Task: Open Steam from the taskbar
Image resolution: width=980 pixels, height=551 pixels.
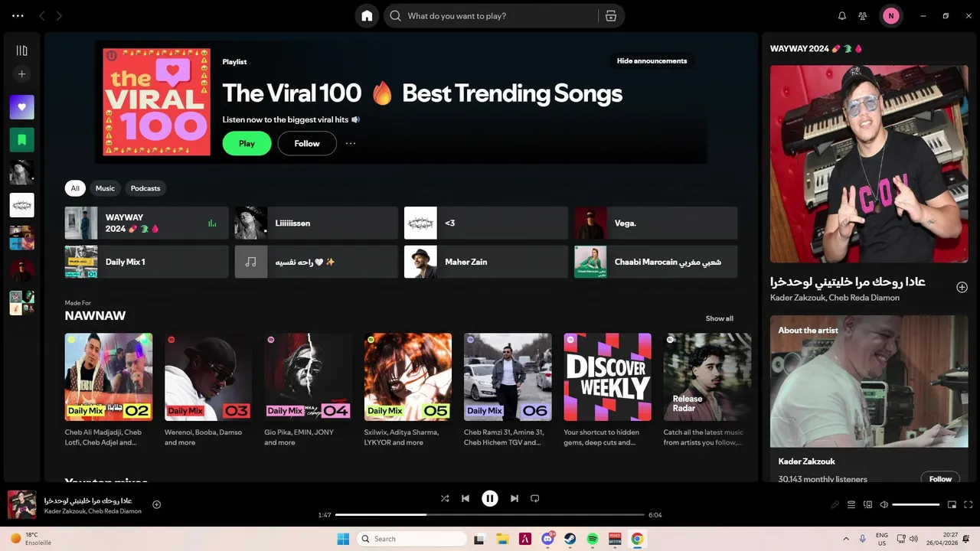Action: pyautogui.click(x=570, y=539)
